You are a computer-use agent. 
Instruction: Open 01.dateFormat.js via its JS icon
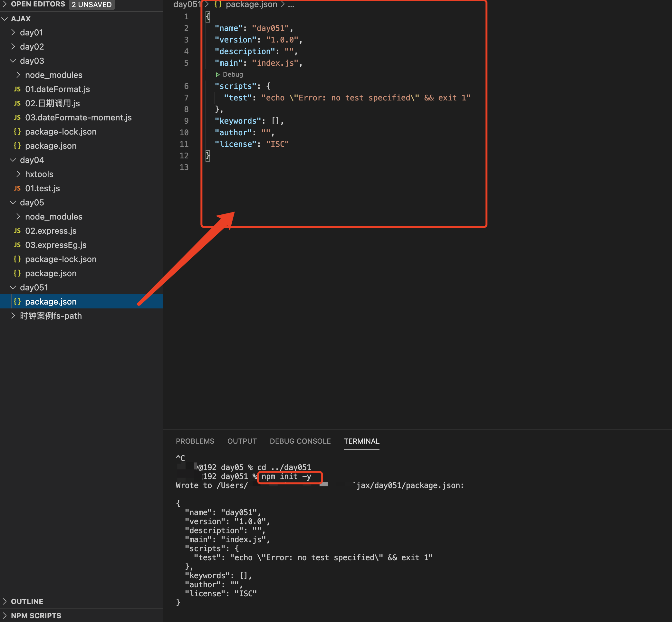tap(17, 89)
